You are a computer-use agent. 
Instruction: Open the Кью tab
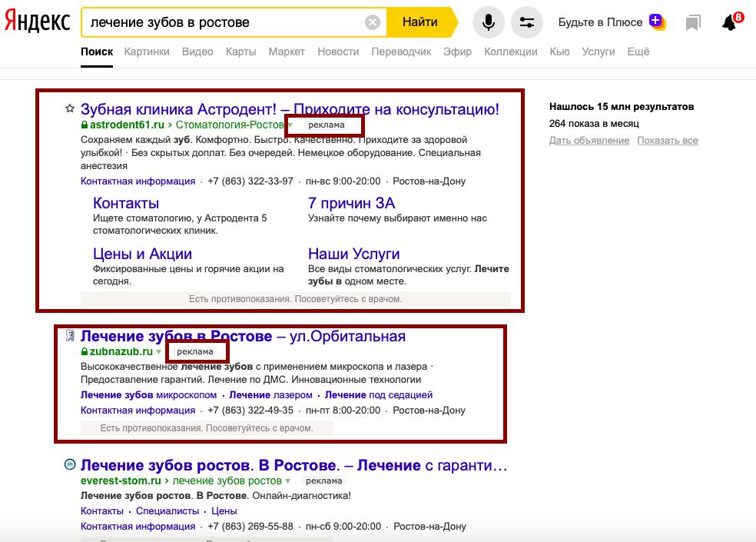tap(560, 52)
